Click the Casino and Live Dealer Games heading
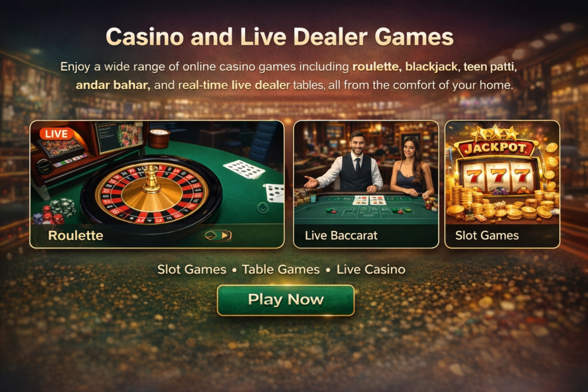588x392 pixels. (x=280, y=37)
